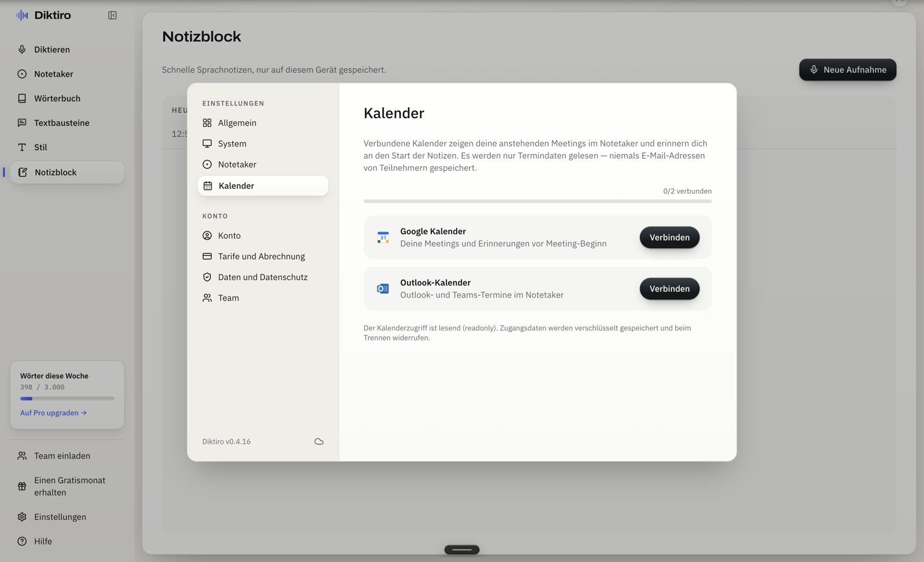Click the Kalender dialog heading
This screenshot has height=562, width=924.
pos(394,113)
